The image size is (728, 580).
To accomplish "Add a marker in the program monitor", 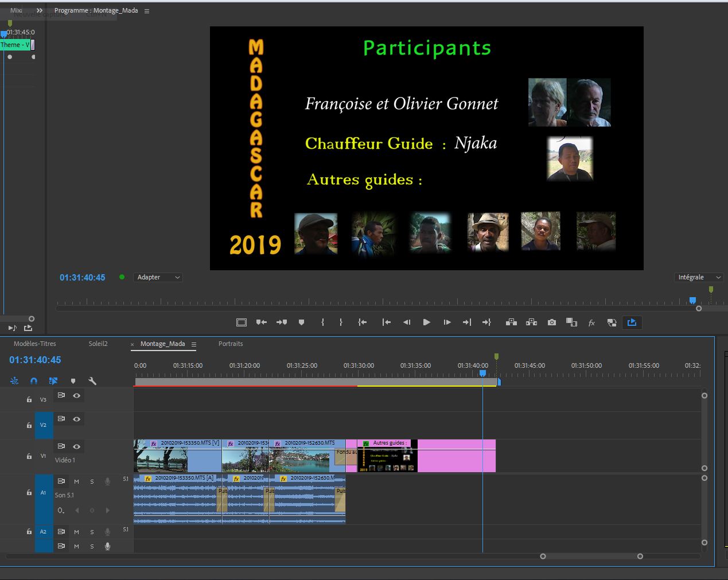I will [301, 322].
